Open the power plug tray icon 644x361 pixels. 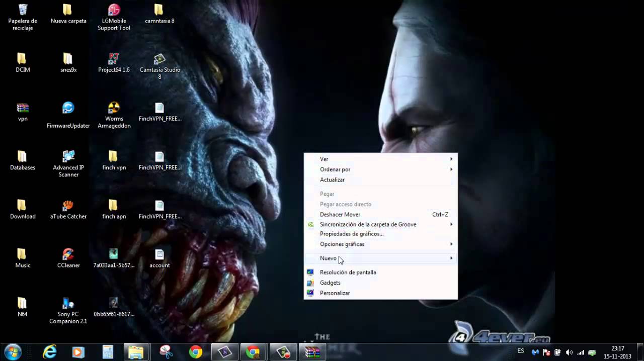(x=558, y=352)
